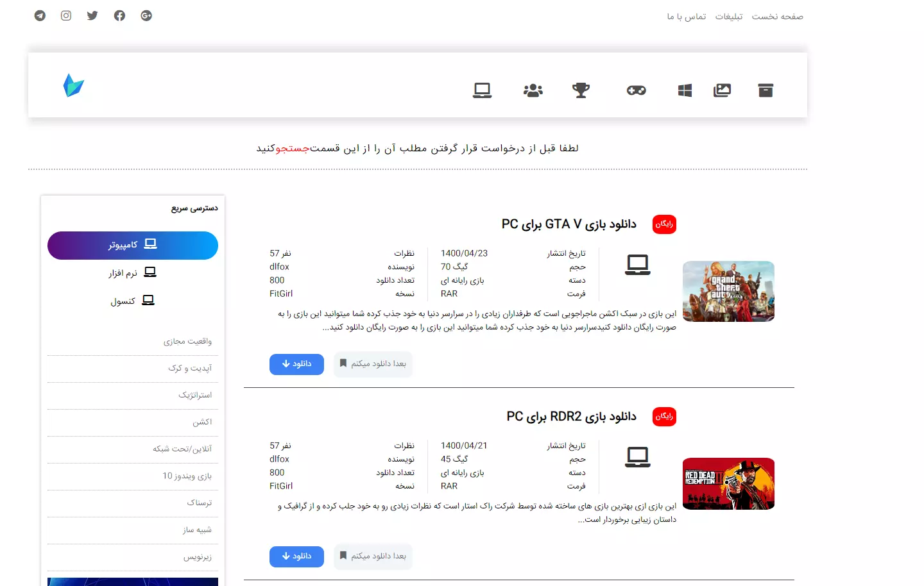Open the صفحه نخست menu item
The width and height of the screenshot is (924, 586).
pyautogui.click(x=777, y=17)
